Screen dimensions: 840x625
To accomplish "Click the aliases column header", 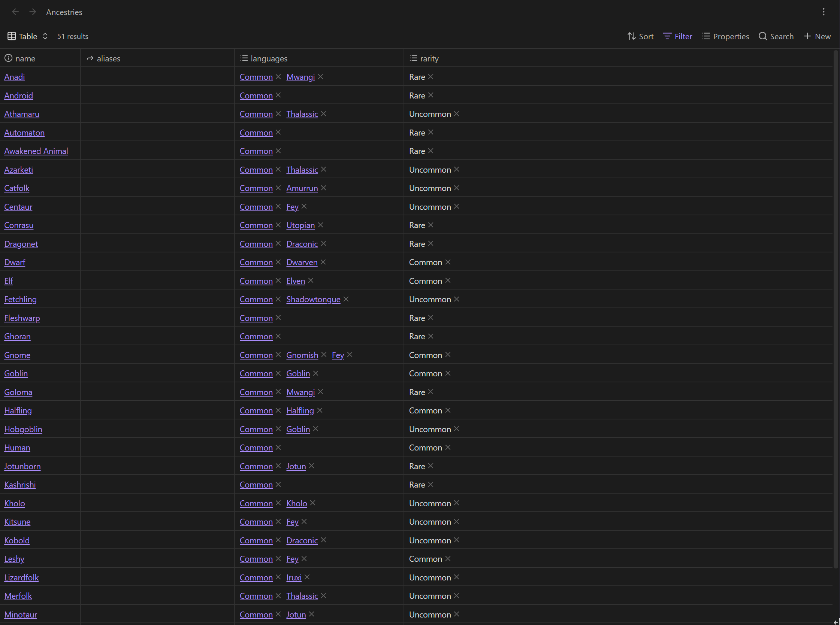I will pyautogui.click(x=157, y=58).
